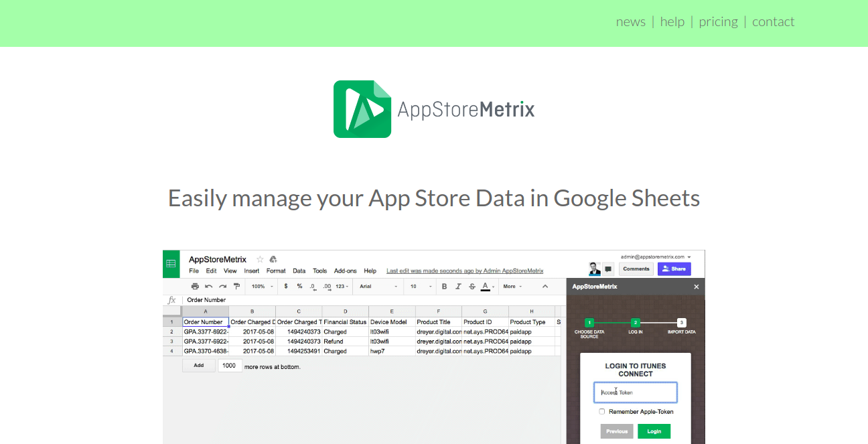
Task: Open the pricing link
Action: tap(718, 21)
